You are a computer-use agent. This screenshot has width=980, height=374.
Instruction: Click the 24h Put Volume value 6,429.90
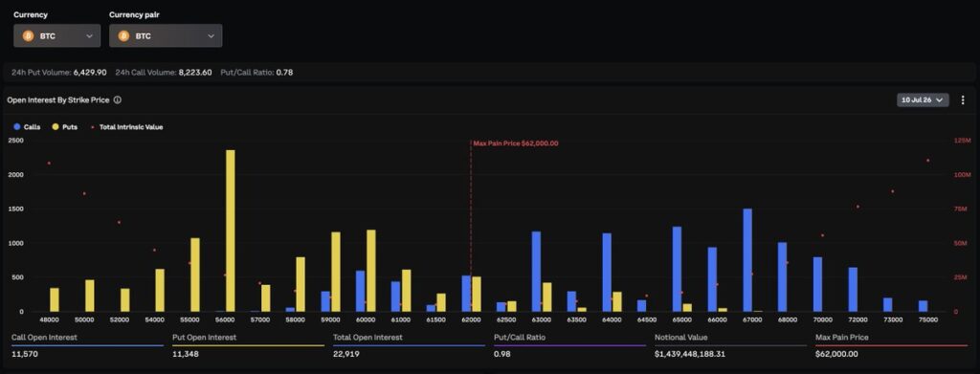click(90, 73)
